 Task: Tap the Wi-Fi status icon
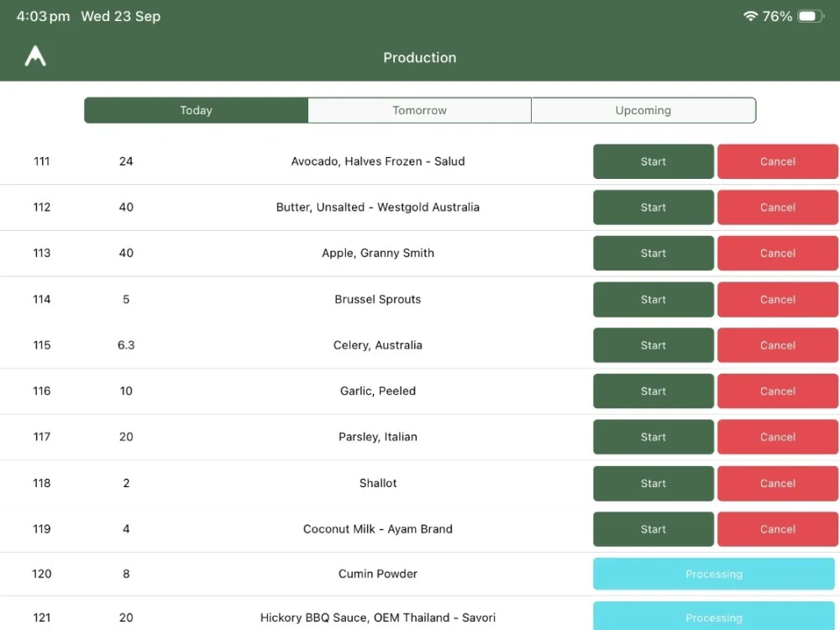click(x=750, y=16)
